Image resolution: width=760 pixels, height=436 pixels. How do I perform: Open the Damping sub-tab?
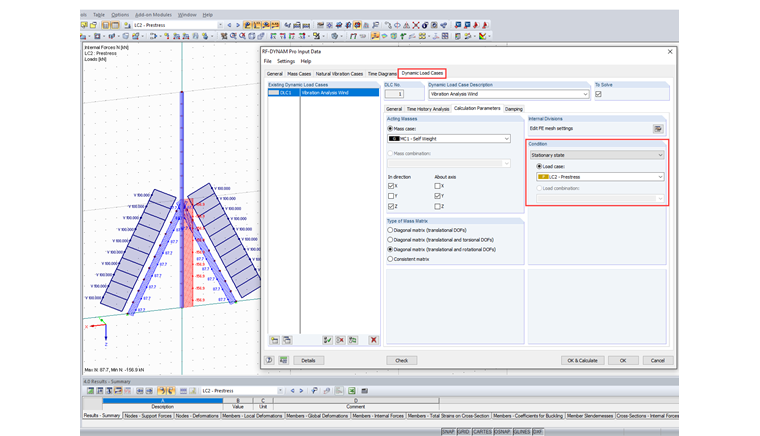pos(513,108)
